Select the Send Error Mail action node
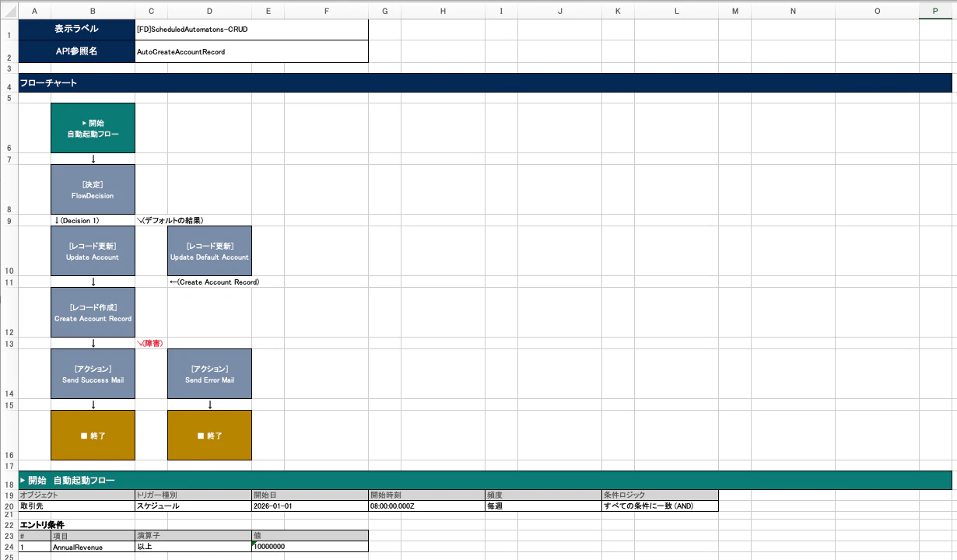 (209, 373)
